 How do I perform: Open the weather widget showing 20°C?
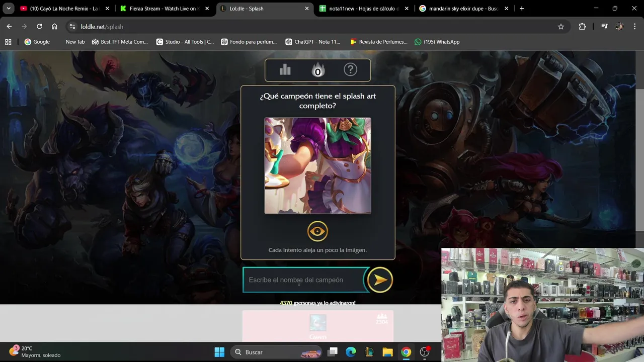[x=35, y=351]
